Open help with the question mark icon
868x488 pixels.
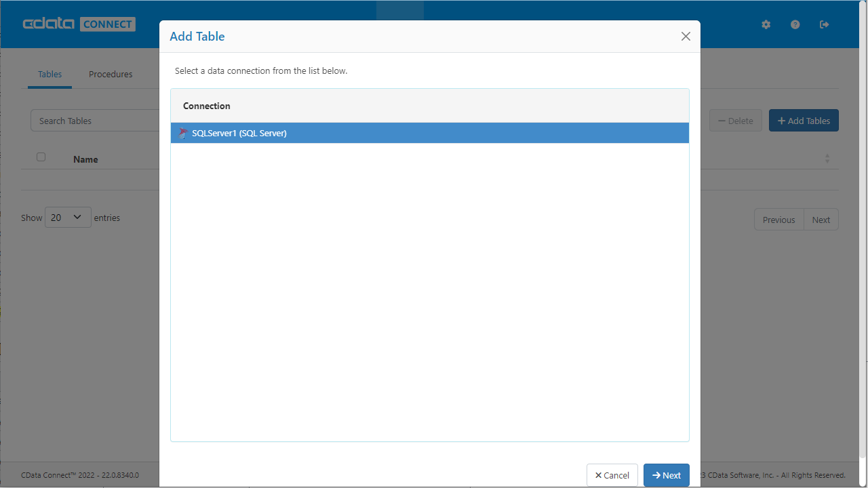795,24
